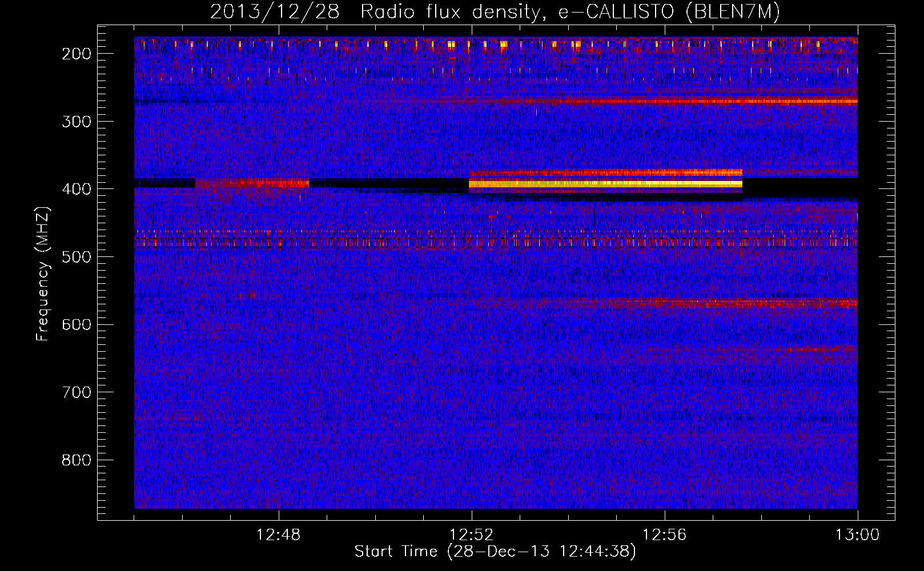The height and width of the screenshot is (571, 924).
Task: Click the 12:48 time tick label
Action: [279, 535]
